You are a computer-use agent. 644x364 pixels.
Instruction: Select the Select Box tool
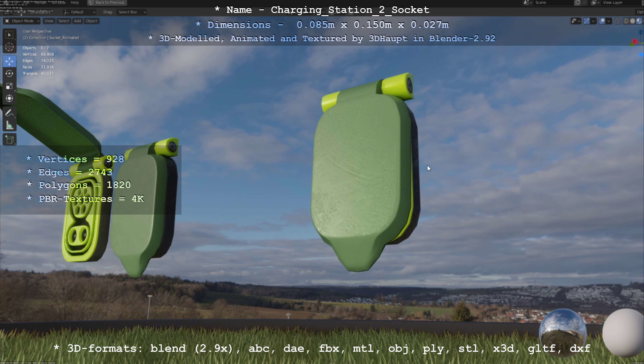9,35
